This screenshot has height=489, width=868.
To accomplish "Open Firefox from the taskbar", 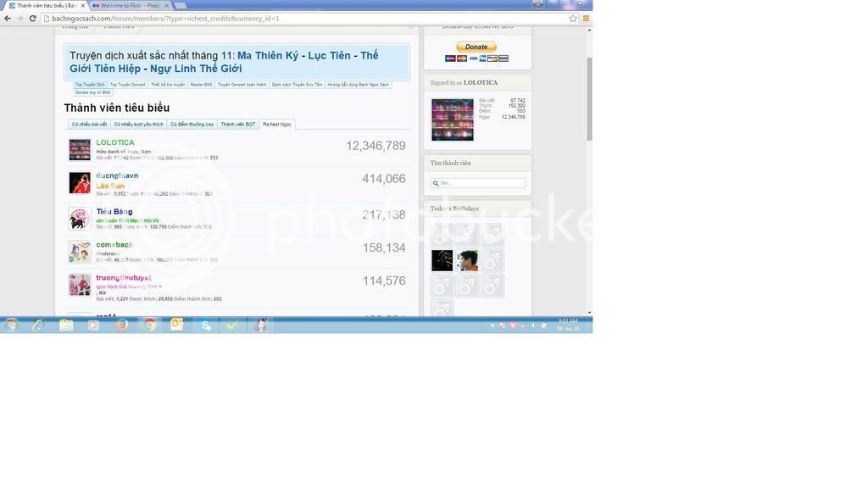I will (121, 325).
